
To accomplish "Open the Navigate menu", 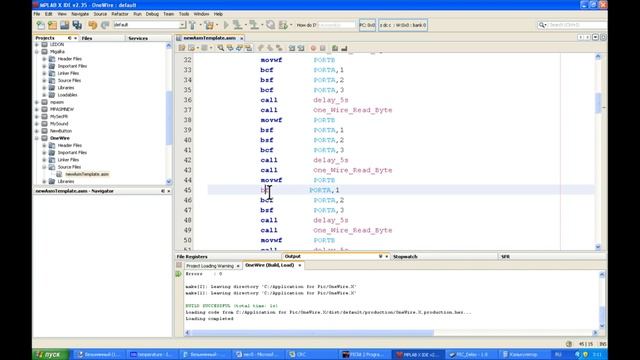I will [80, 14].
